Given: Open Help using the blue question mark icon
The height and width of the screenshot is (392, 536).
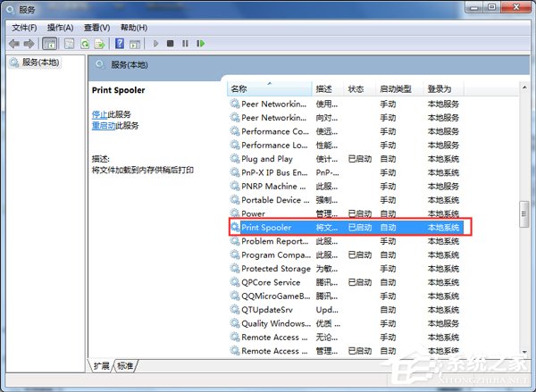Looking at the screenshot, I should click(119, 43).
